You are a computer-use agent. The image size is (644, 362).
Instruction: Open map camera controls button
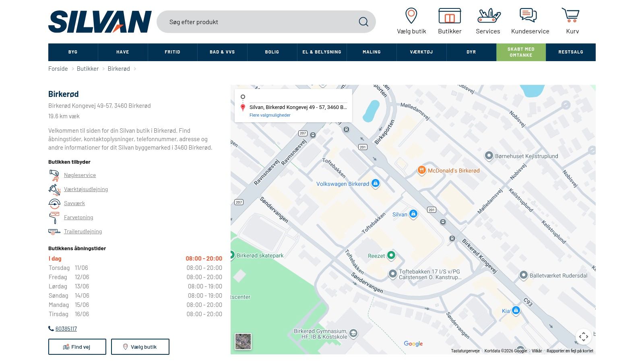pos(584,336)
